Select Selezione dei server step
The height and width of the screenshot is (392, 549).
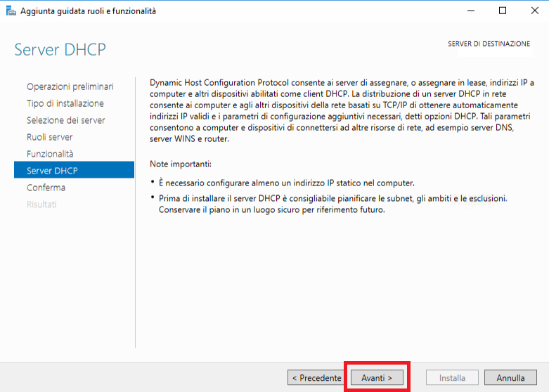(x=66, y=120)
